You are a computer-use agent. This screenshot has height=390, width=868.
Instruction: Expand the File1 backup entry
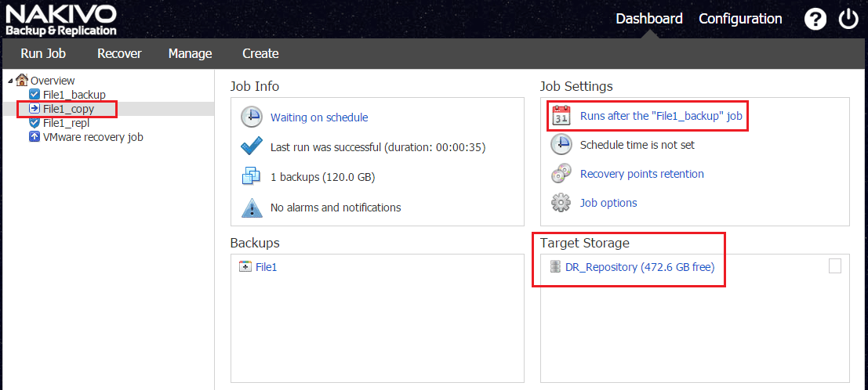[245, 267]
